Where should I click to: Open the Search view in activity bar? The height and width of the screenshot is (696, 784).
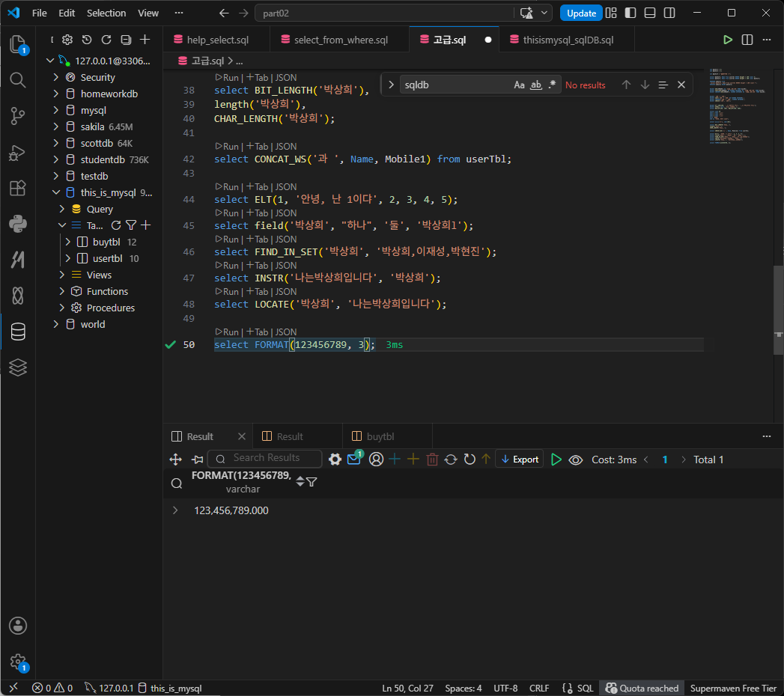click(18, 80)
